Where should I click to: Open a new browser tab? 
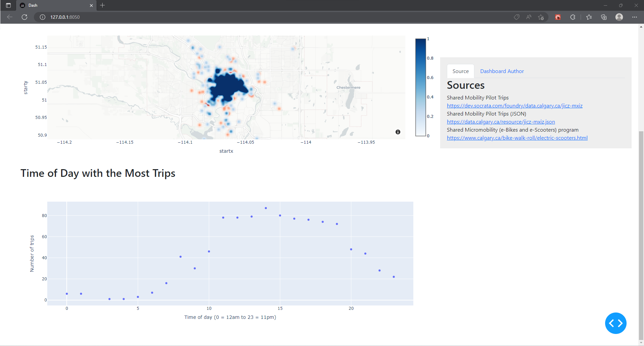pyautogui.click(x=103, y=5)
